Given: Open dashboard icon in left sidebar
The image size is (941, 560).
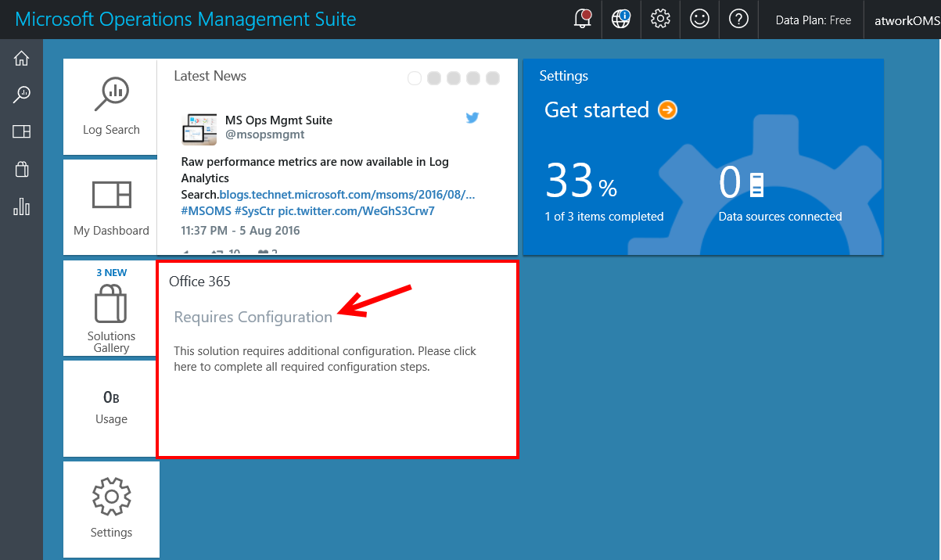Looking at the screenshot, I should [x=21, y=131].
